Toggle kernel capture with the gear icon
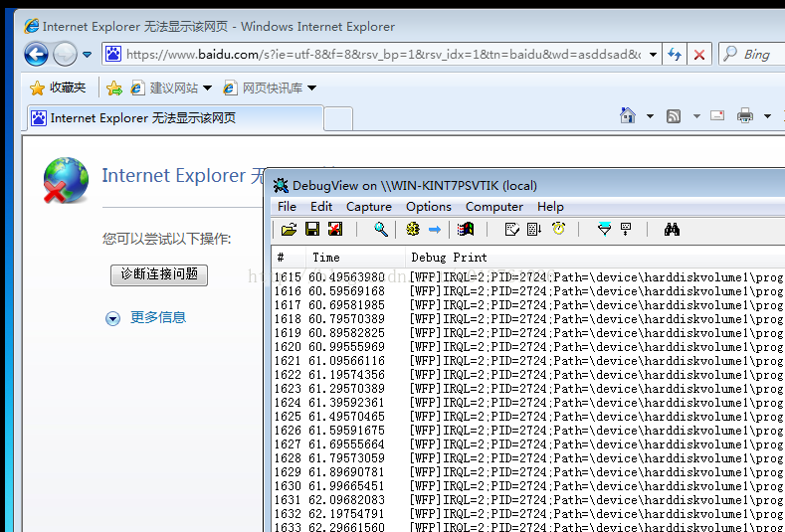785x532 pixels. [x=413, y=230]
